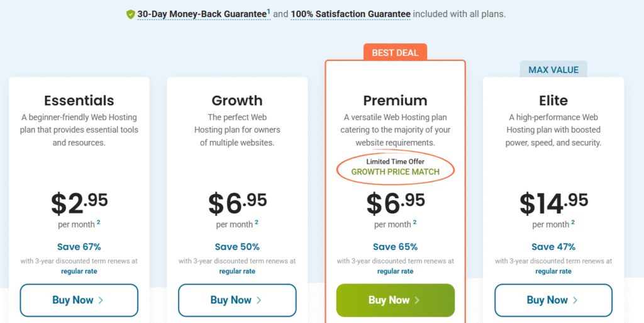
Task: Click the chevron arrow in Essentials Buy Now
Action: click(x=101, y=300)
